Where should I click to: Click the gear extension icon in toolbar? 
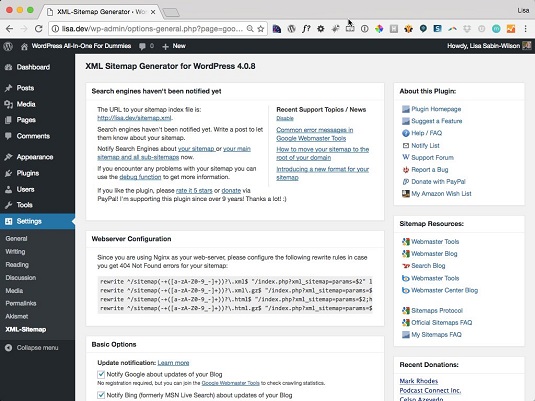click(320, 29)
